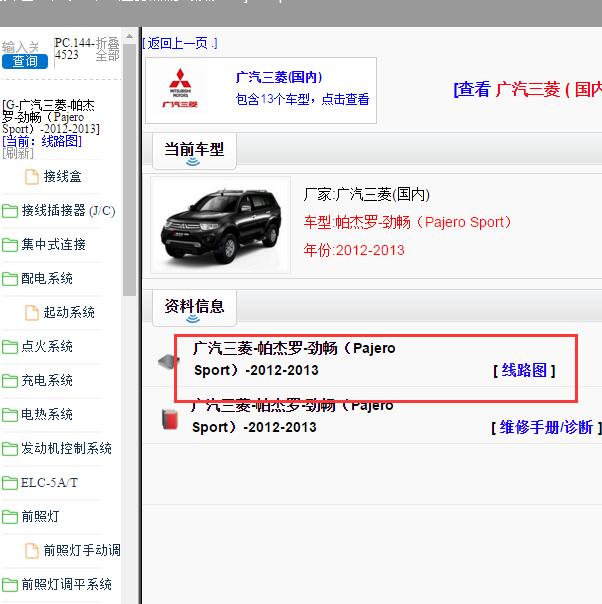The image size is (602, 604).
Task: Click the sidebar vertical scrollbar thumb
Action: click(129, 170)
